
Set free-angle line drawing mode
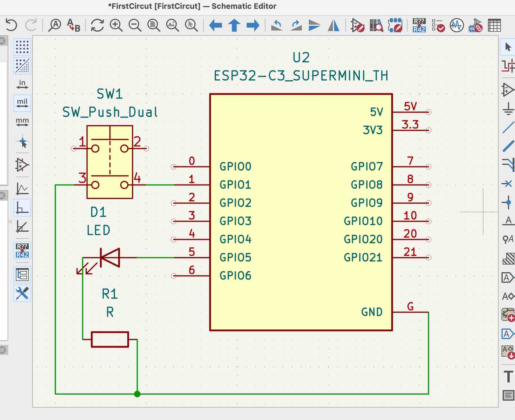click(x=22, y=189)
